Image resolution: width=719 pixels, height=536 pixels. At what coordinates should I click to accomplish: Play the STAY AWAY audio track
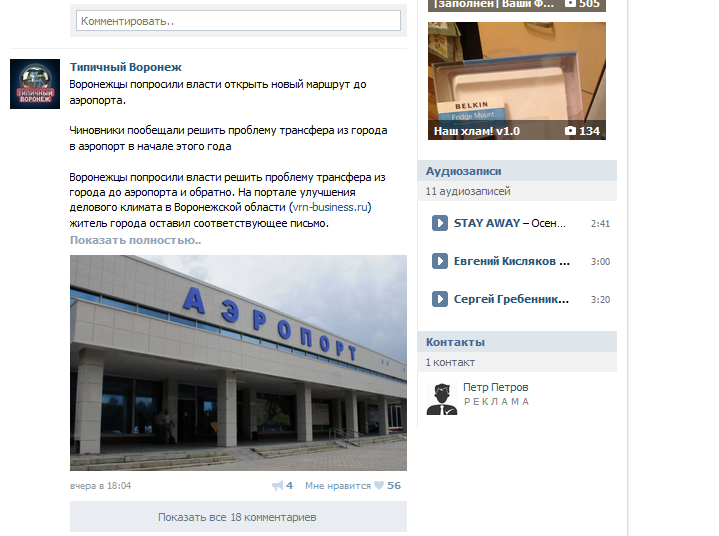[439, 223]
